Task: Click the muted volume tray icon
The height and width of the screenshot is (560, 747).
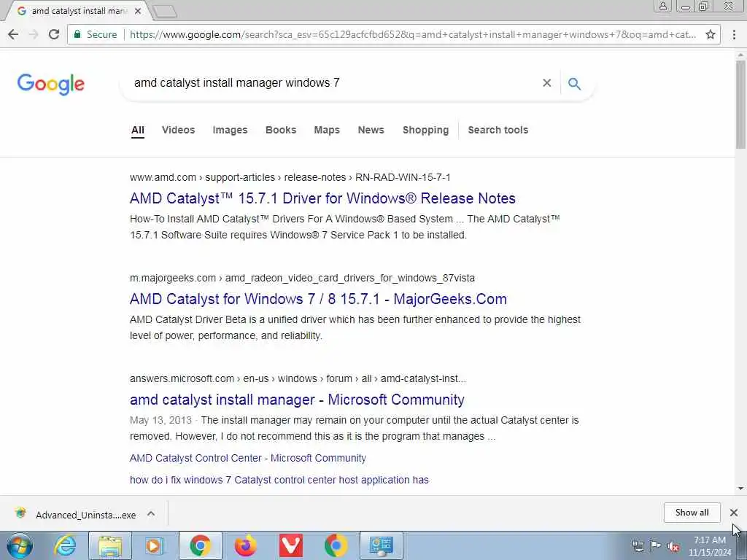Action: (x=673, y=547)
